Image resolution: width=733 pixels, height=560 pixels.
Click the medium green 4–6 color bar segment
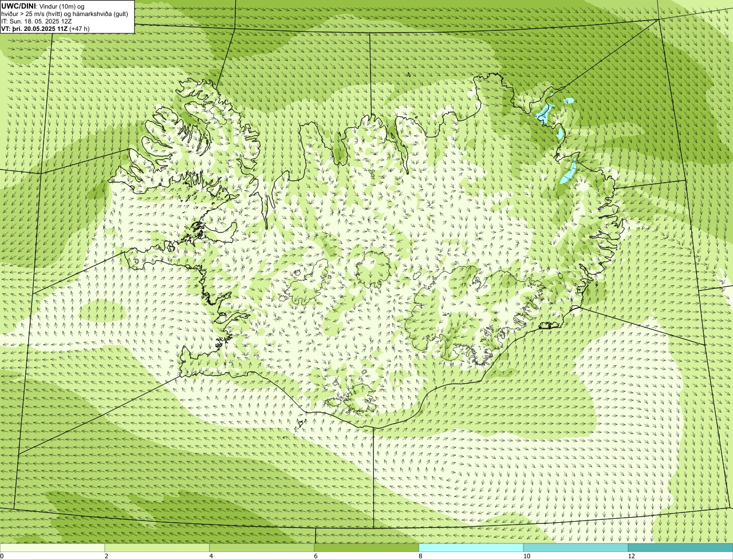[x=262, y=547]
